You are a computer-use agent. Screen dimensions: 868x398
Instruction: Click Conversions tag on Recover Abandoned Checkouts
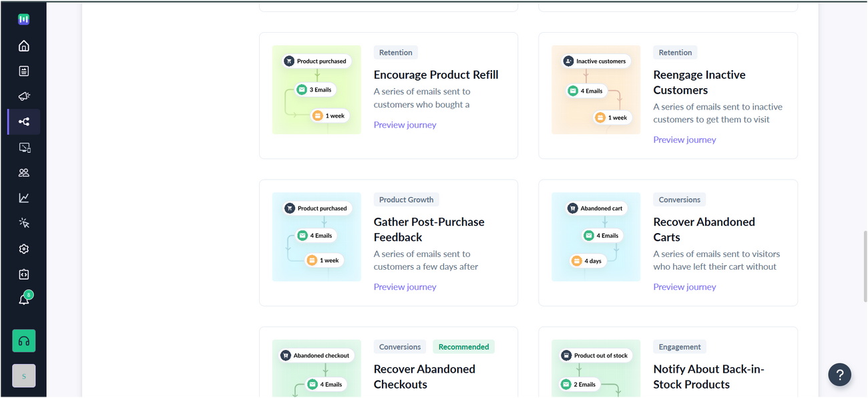[400, 347]
